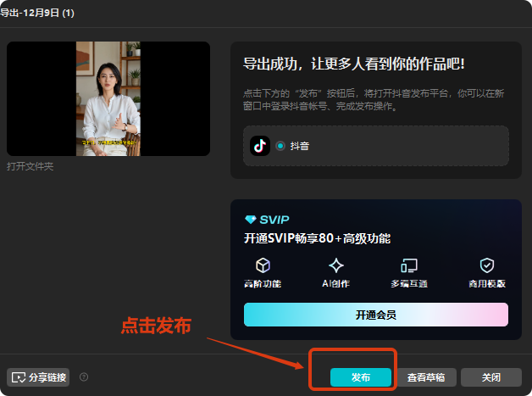The image size is (532, 396).
Task: Click the 多端互通 devices icon
Action: [409, 265]
